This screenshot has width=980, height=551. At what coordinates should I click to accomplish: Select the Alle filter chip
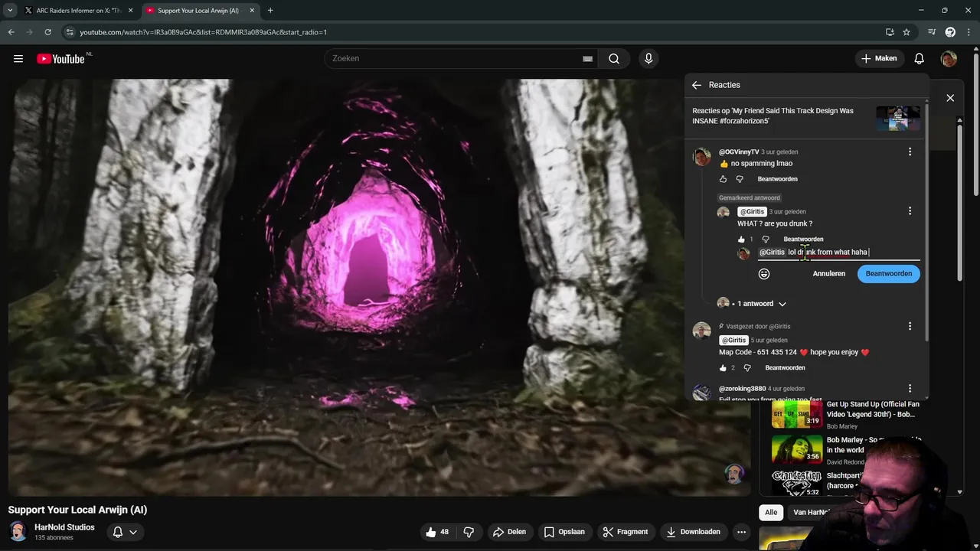tap(771, 512)
